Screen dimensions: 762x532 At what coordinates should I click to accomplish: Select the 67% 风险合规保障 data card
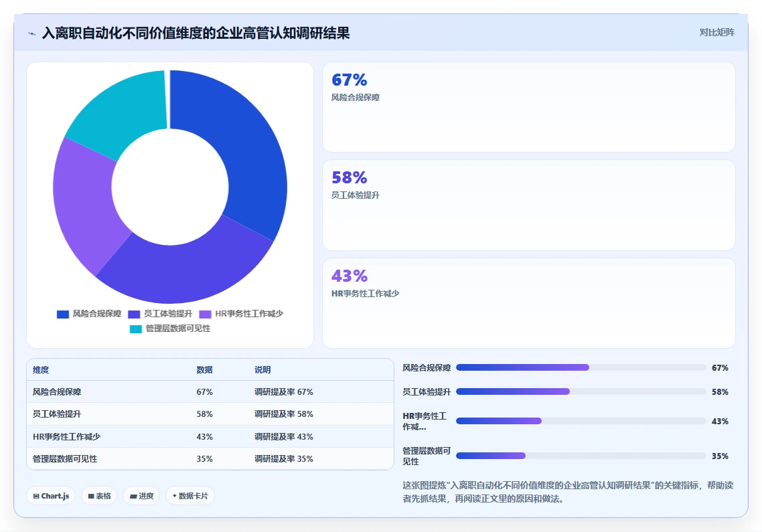pyautogui.click(x=529, y=107)
